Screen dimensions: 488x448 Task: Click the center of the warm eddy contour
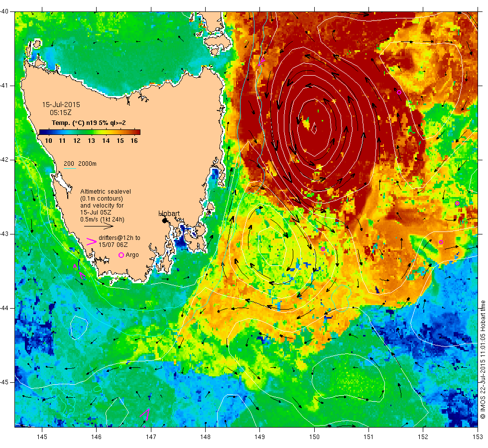point(314,128)
